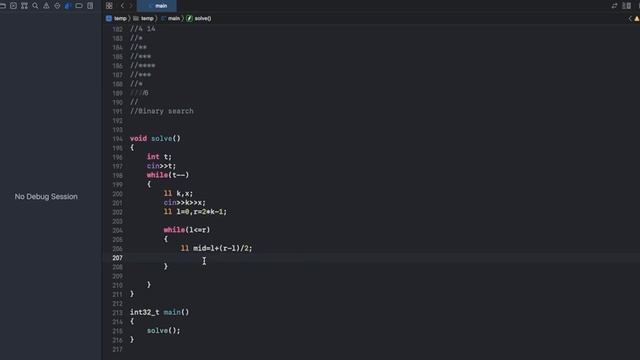Image resolution: width=640 pixels, height=360 pixels.
Task: Open the Source Control navigator
Action: coord(13,6)
